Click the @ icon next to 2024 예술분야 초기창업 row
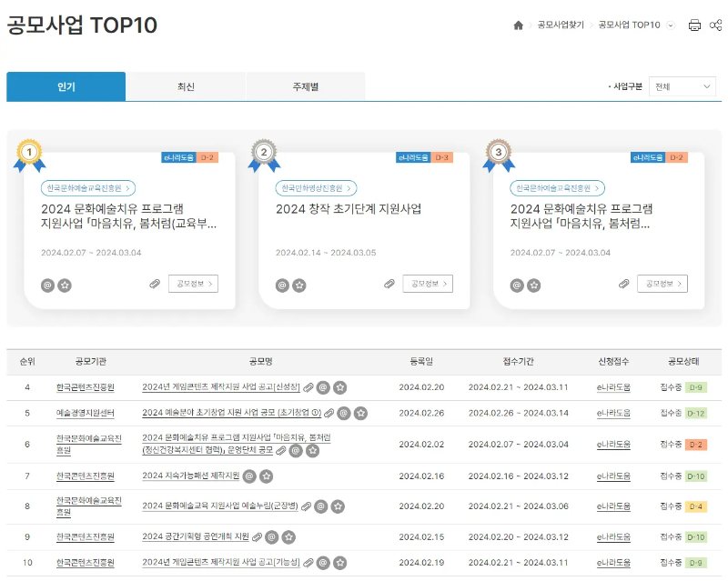 point(342,413)
